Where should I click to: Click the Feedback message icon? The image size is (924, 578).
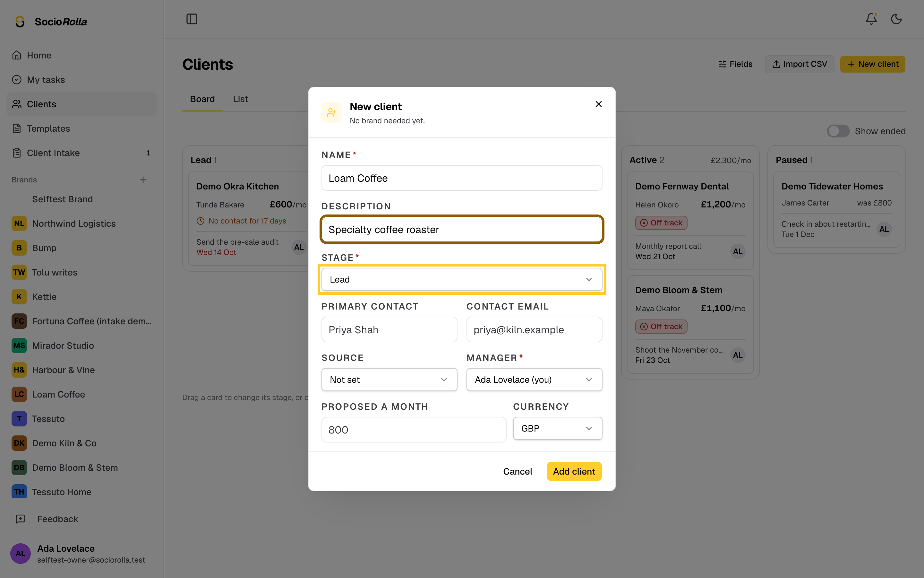tap(20, 519)
